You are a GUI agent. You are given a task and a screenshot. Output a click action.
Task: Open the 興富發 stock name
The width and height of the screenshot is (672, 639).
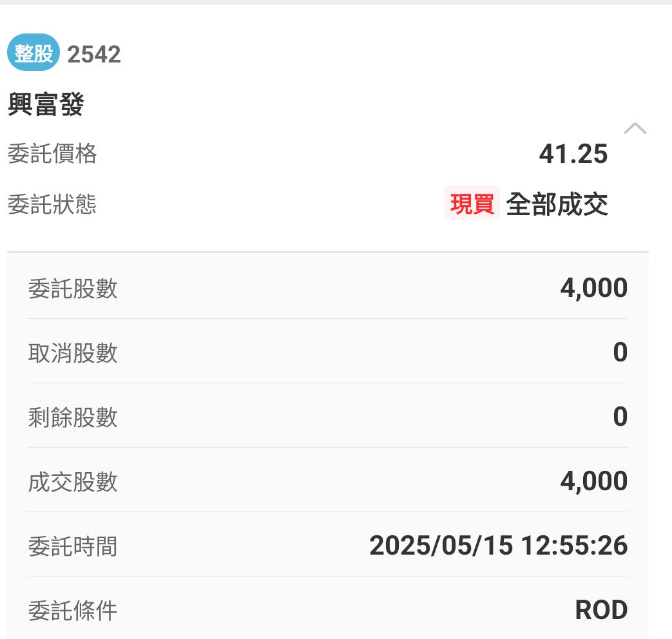click(46, 104)
